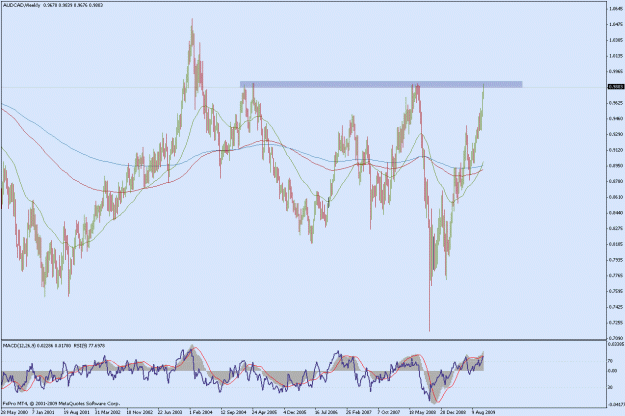Viewport: 625px width, 416px height.
Task: Select the blue shaded resistance rectangle
Action: tap(381, 84)
